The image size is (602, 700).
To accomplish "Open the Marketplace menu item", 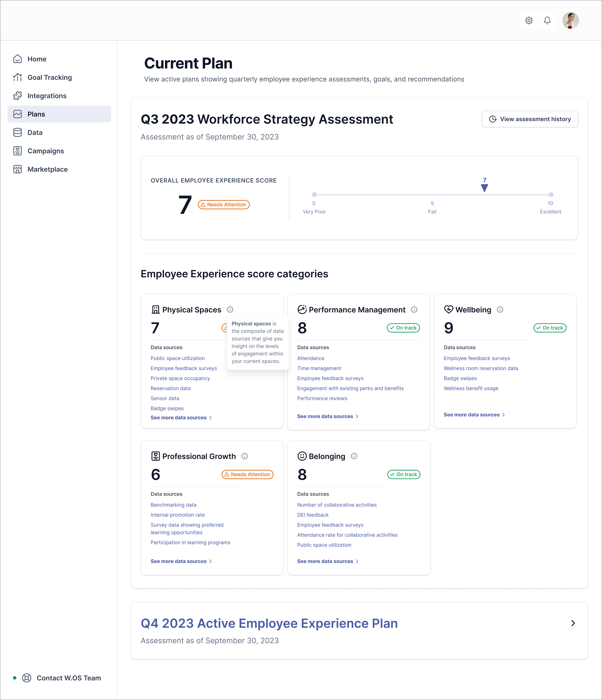I will (x=59, y=169).
